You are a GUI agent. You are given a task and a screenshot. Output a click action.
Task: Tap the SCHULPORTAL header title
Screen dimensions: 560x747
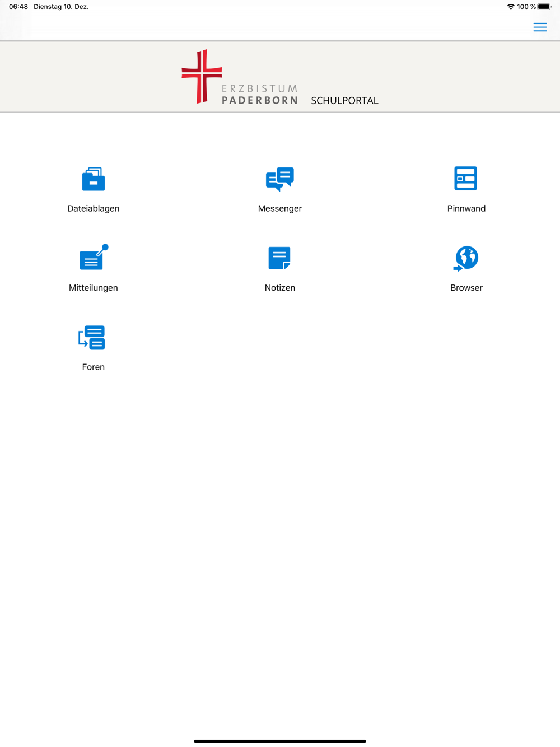344,101
